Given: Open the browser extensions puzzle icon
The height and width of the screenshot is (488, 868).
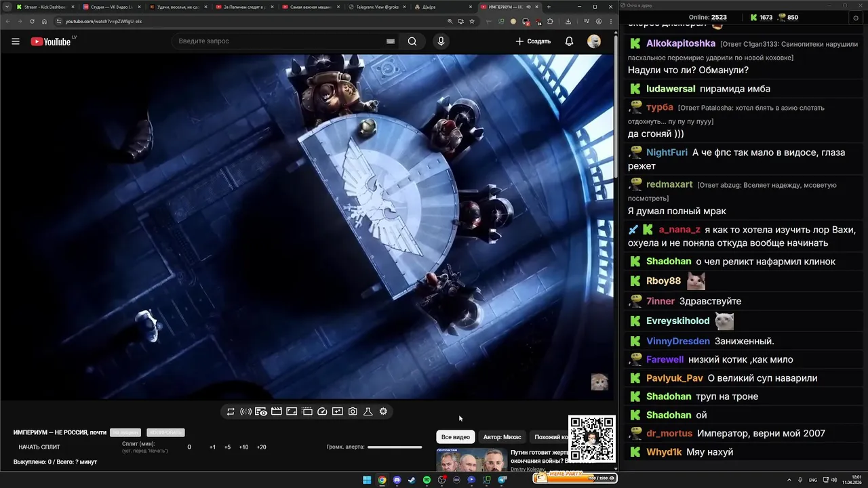Looking at the screenshot, I should point(550,21).
